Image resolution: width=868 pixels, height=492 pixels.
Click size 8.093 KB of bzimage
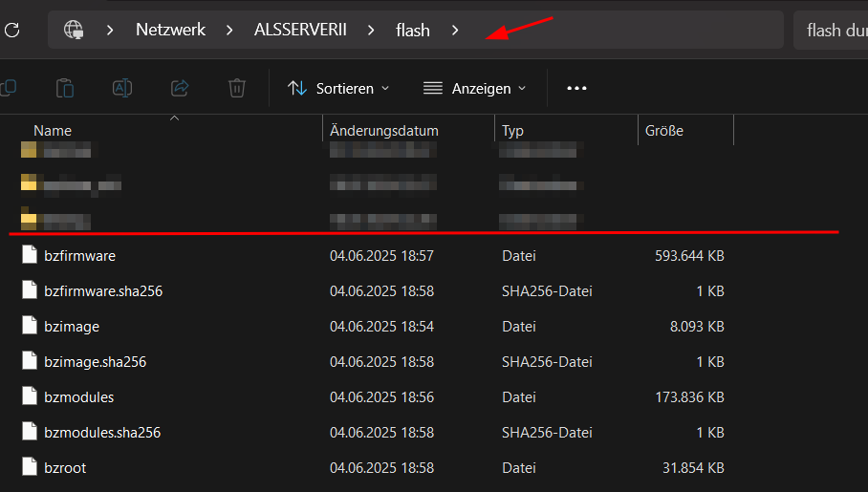[x=698, y=327]
